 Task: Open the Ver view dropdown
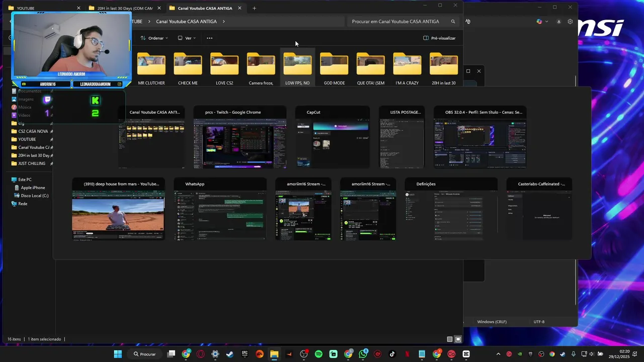[187, 38]
